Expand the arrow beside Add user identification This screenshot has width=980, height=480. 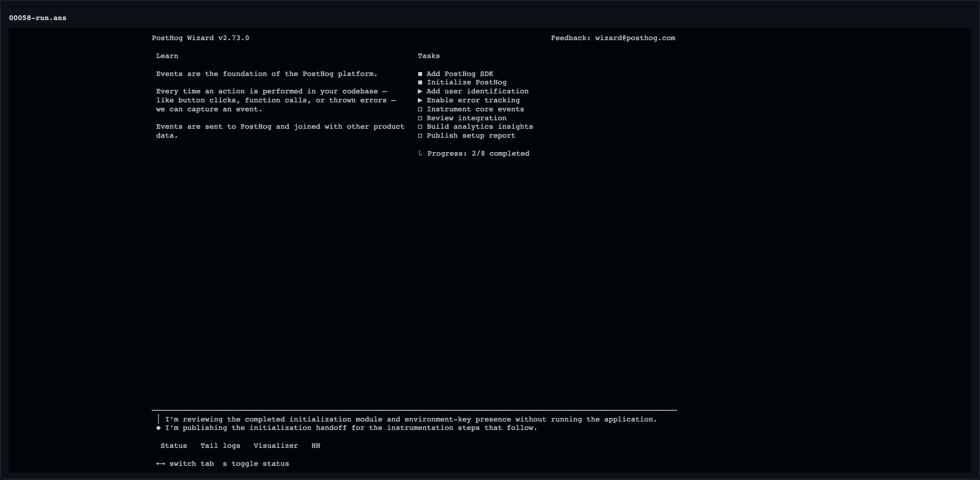[420, 91]
